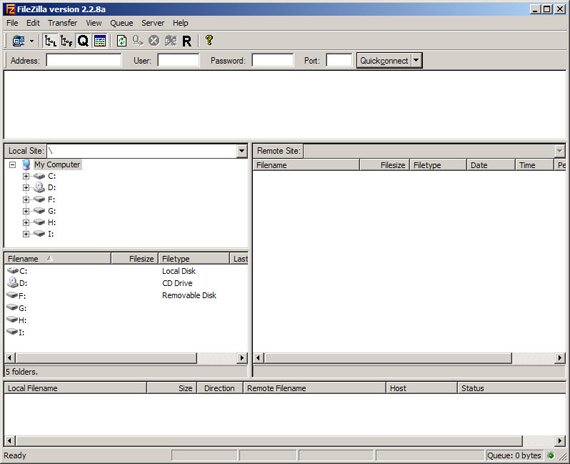The image size is (570, 464).
Task: Open the Edit menu
Action: [x=33, y=23]
